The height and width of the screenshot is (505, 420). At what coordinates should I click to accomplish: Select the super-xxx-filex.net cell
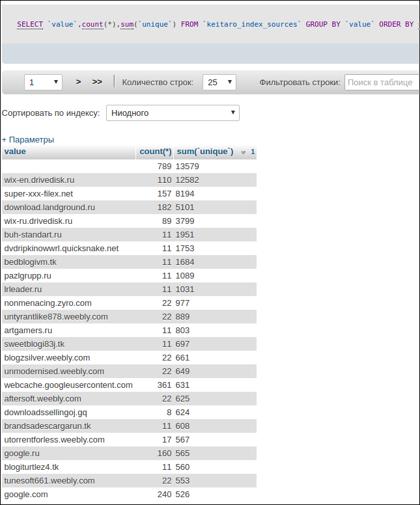(68, 194)
